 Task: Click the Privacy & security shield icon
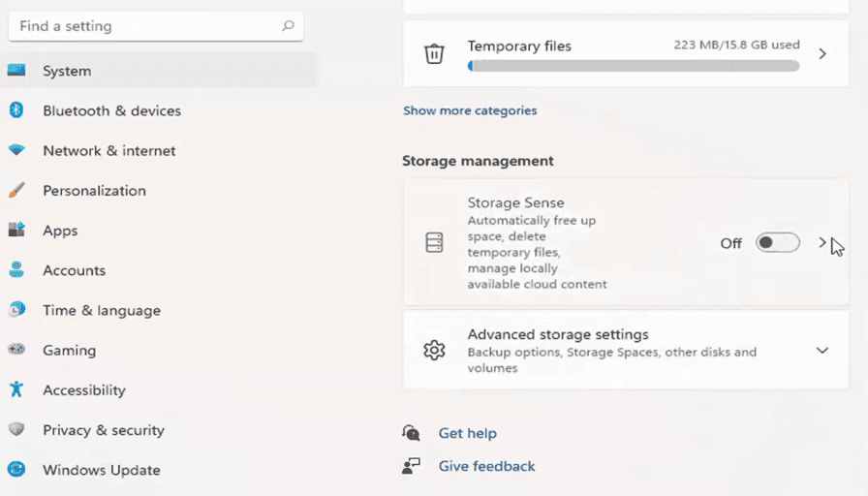click(16, 429)
